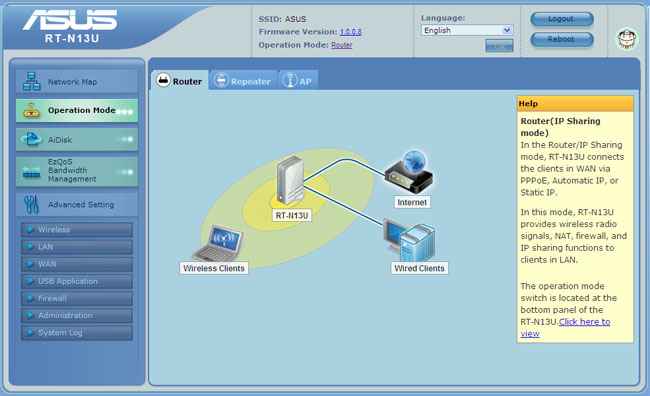Click the AiDisk icon
Viewport: 650px width, 396px height.
coord(31,139)
